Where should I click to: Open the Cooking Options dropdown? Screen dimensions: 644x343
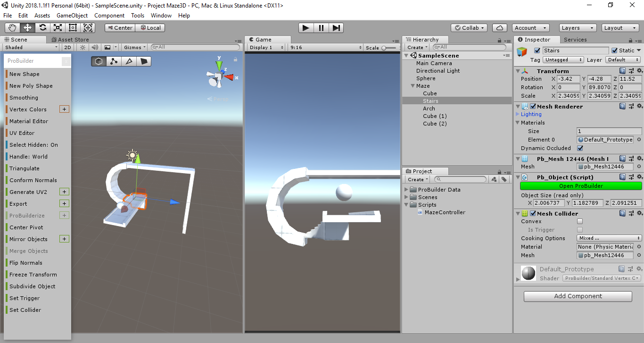tap(610, 238)
